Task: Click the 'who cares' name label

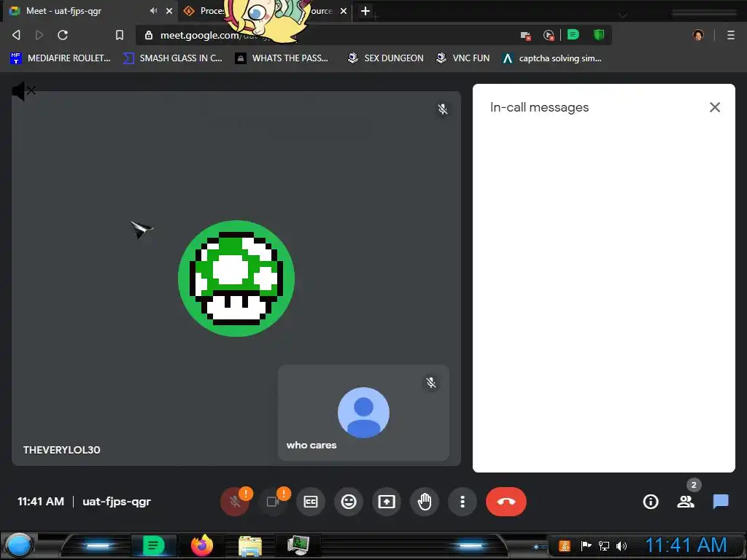Action: (311, 446)
